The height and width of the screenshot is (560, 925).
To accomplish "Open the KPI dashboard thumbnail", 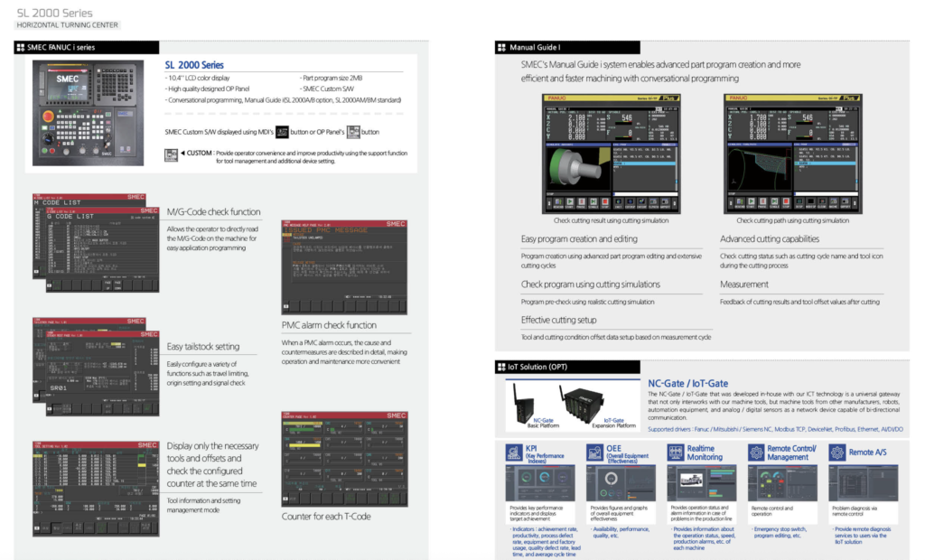I will (x=540, y=482).
